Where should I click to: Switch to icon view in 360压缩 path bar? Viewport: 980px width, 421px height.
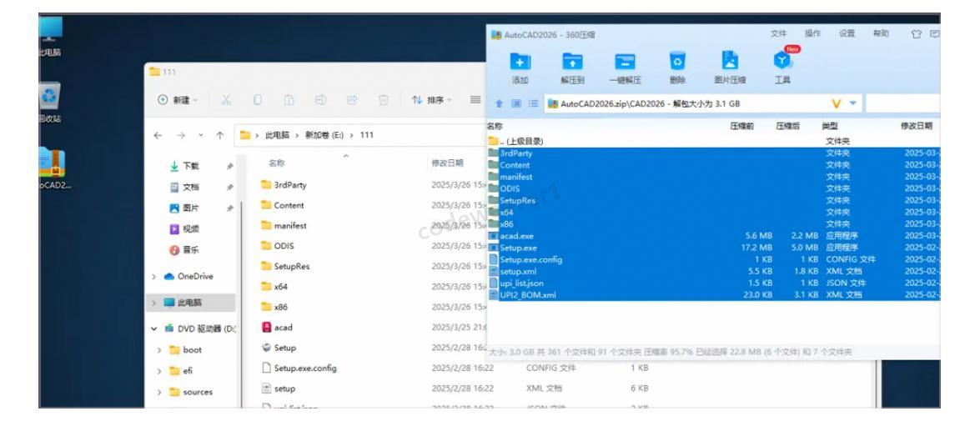[x=516, y=104]
